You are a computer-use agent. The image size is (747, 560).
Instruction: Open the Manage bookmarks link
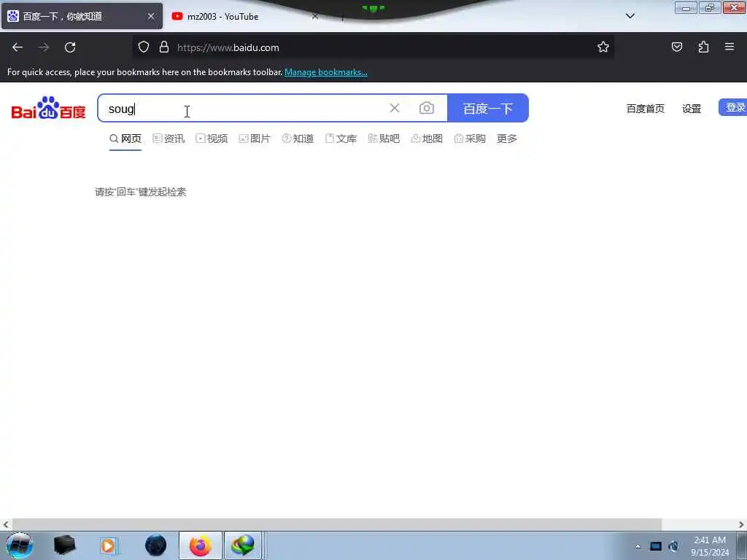[326, 72]
